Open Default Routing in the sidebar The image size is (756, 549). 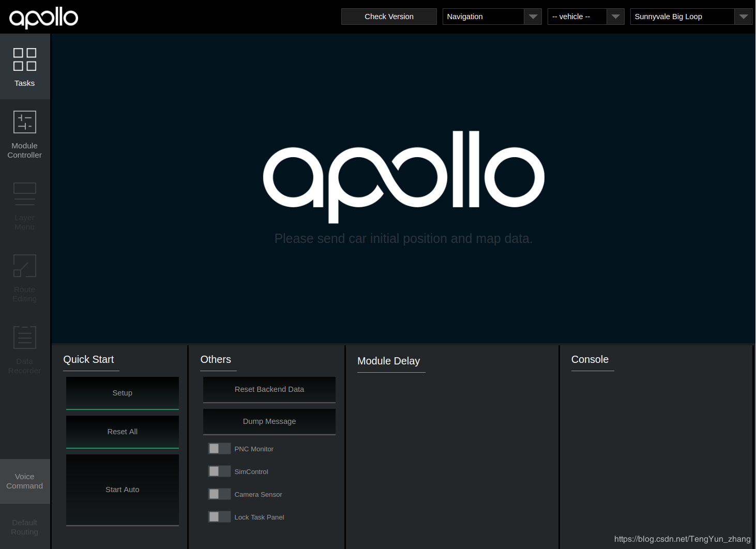24,527
